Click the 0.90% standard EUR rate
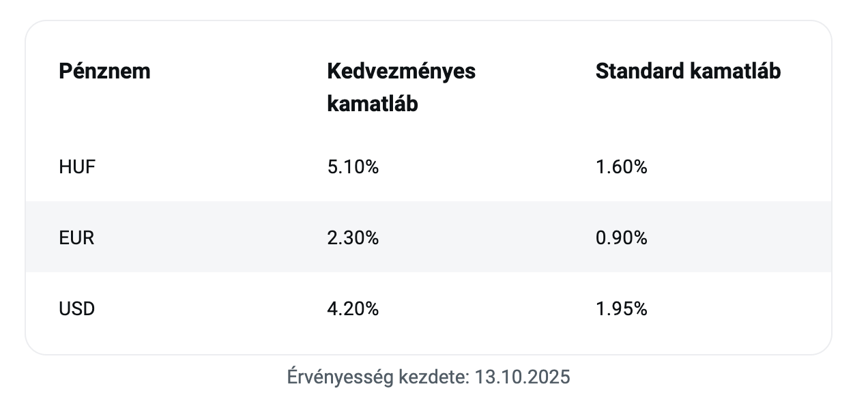 [x=621, y=237]
